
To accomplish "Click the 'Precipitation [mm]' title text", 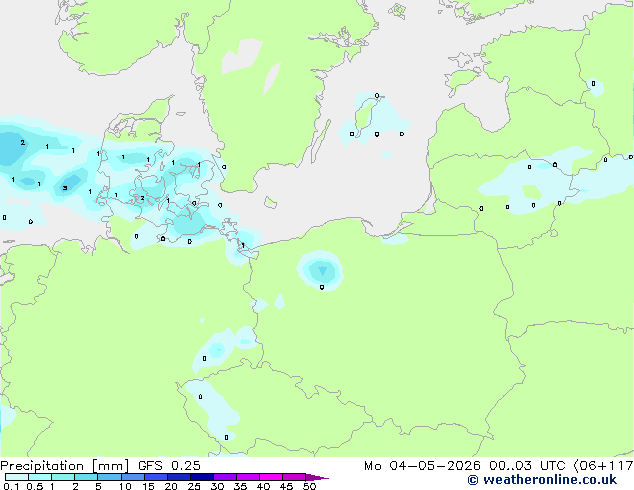I will click(x=65, y=466).
